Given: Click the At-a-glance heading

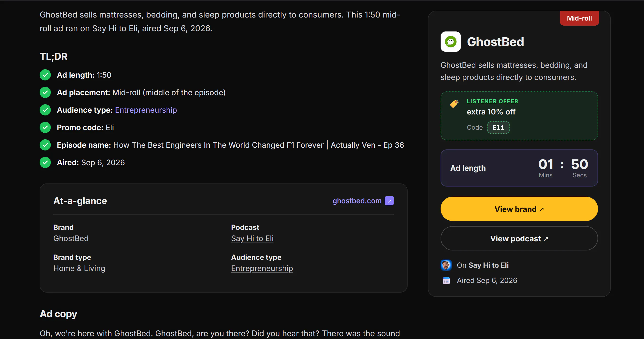Looking at the screenshot, I should (80, 201).
